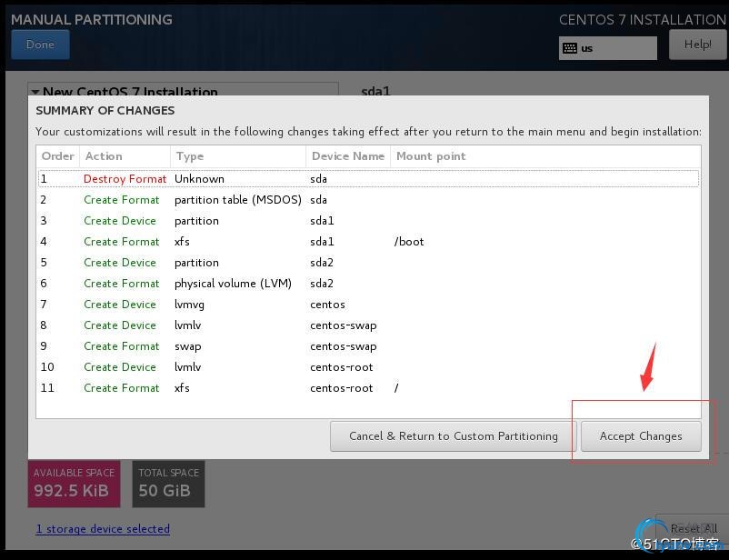
Task: Select the lvmvg centos row
Action: (x=368, y=305)
